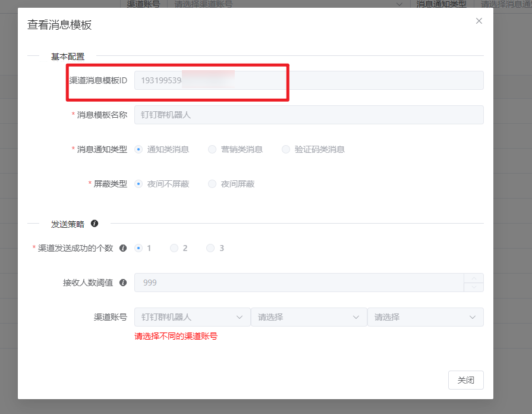Open background 请选择渠道账号 filter dropdown
The width and height of the screenshot is (532, 414).
pyautogui.click(x=288, y=4)
